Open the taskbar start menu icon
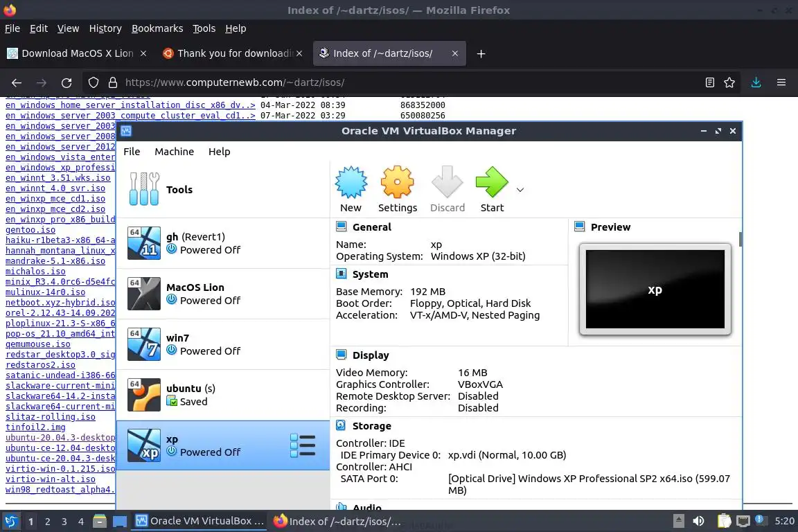 click(x=10, y=521)
